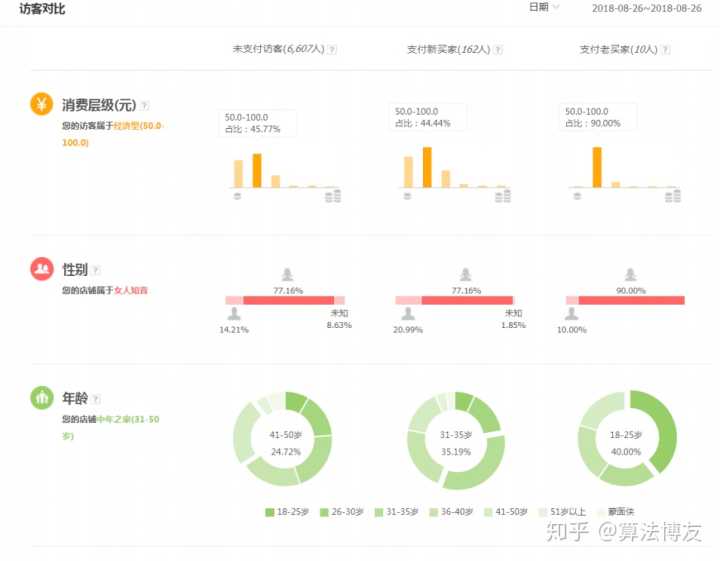Open help icon next to 消费层级(元)
The width and height of the screenshot is (720, 561).
(x=145, y=105)
